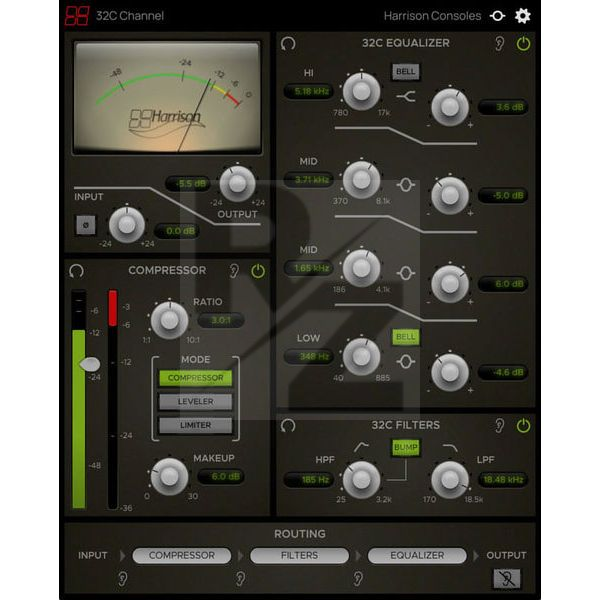Open the settings gear in the header
The image size is (600, 600).
[x=522, y=16]
